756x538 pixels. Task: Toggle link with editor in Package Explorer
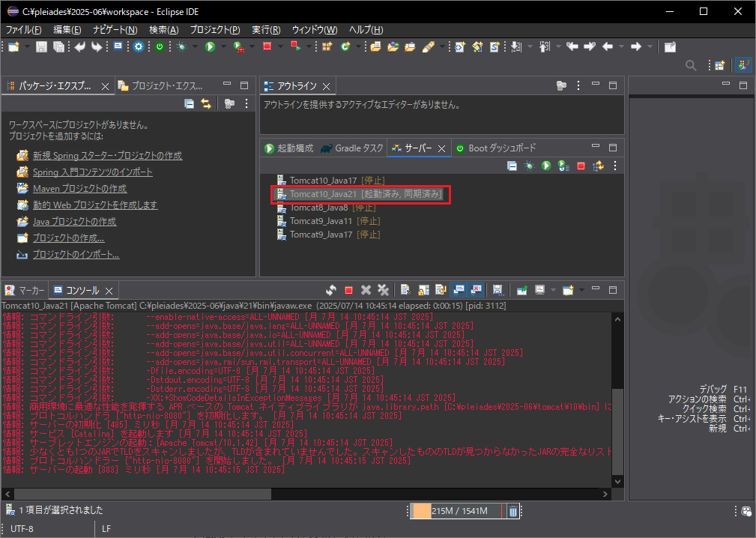[x=205, y=104]
